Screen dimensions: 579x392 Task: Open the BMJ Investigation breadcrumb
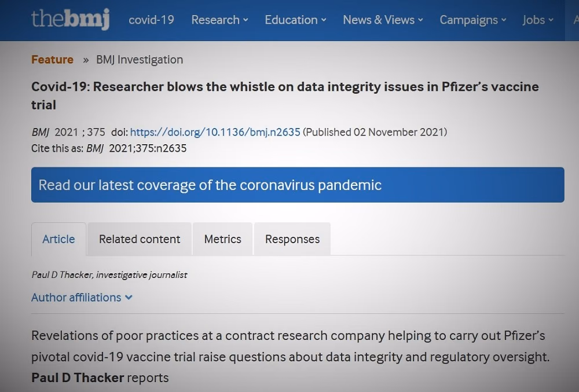click(140, 60)
